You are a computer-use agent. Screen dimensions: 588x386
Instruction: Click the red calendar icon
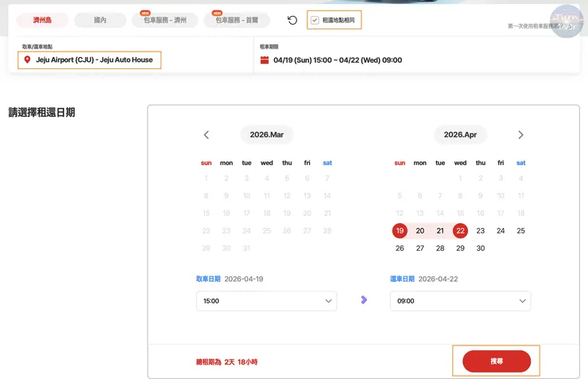tap(265, 60)
